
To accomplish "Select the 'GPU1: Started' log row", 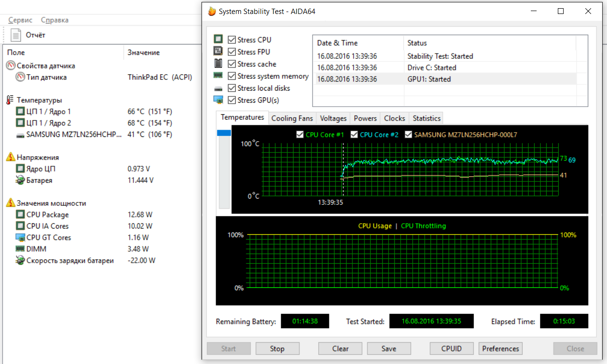I will [x=445, y=79].
